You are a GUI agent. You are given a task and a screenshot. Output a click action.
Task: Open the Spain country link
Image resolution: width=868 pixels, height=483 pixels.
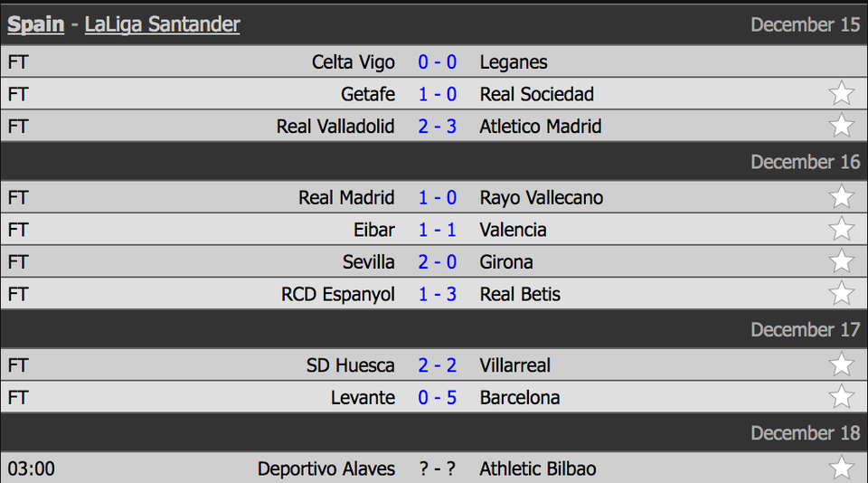point(36,24)
